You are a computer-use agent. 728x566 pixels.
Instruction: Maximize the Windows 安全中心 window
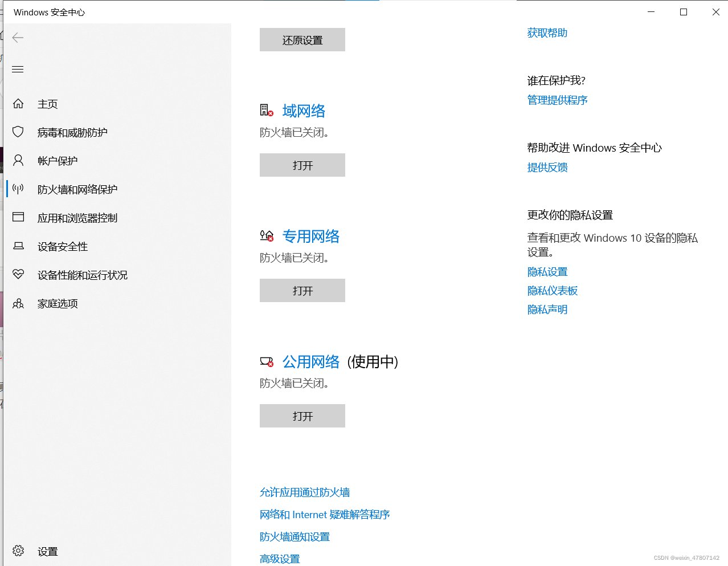coord(684,11)
